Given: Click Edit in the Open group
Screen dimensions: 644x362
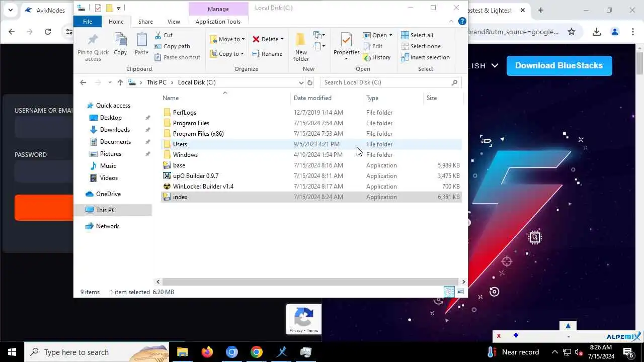Looking at the screenshot, I should point(373,46).
